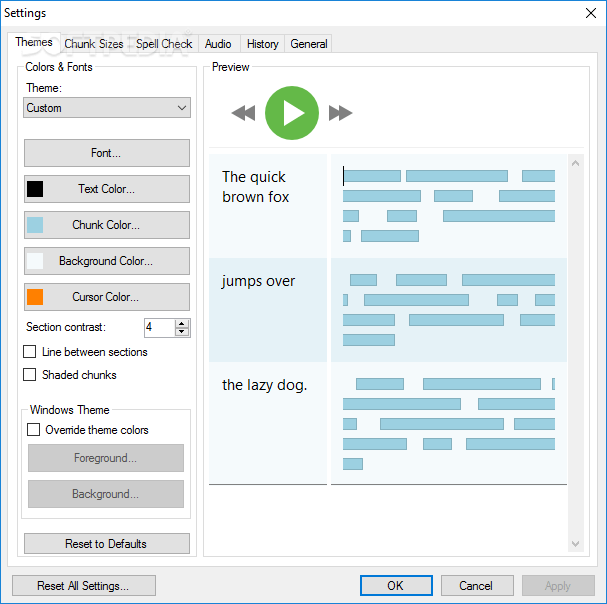Select the Themes tab
This screenshot has width=607, height=604.
tap(34, 42)
